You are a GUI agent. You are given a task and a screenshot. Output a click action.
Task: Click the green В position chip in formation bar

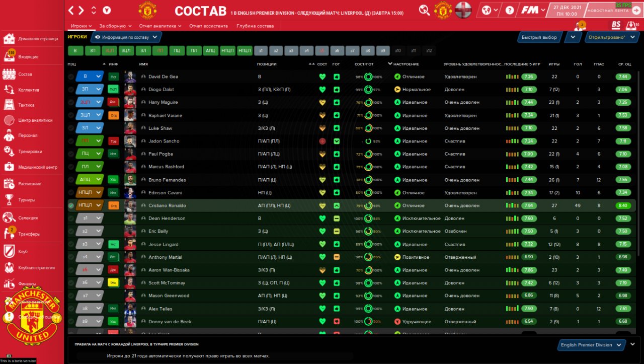[x=75, y=50]
